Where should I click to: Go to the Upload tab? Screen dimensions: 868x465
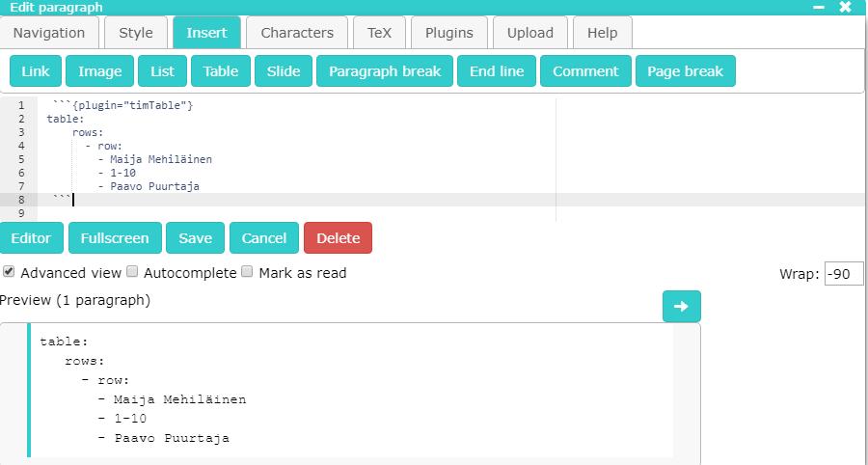[x=530, y=33]
